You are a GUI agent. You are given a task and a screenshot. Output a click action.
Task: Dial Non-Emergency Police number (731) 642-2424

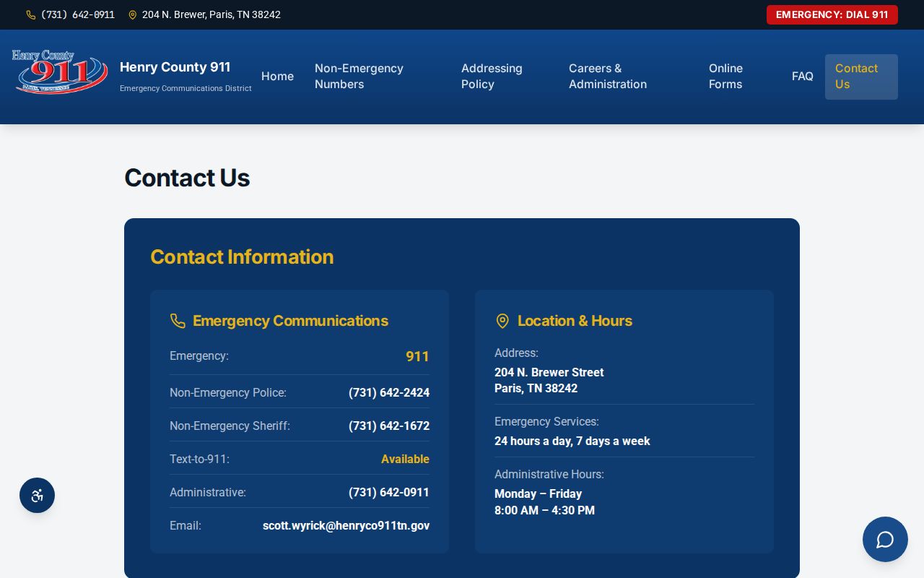pyautogui.click(x=389, y=393)
